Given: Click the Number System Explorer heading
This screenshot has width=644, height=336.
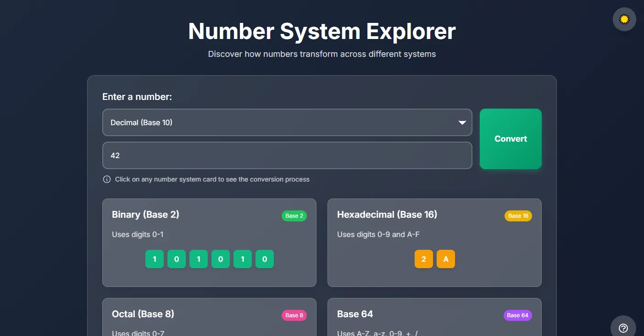Looking at the screenshot, I should pyautogui.click(x=322, y=32).
